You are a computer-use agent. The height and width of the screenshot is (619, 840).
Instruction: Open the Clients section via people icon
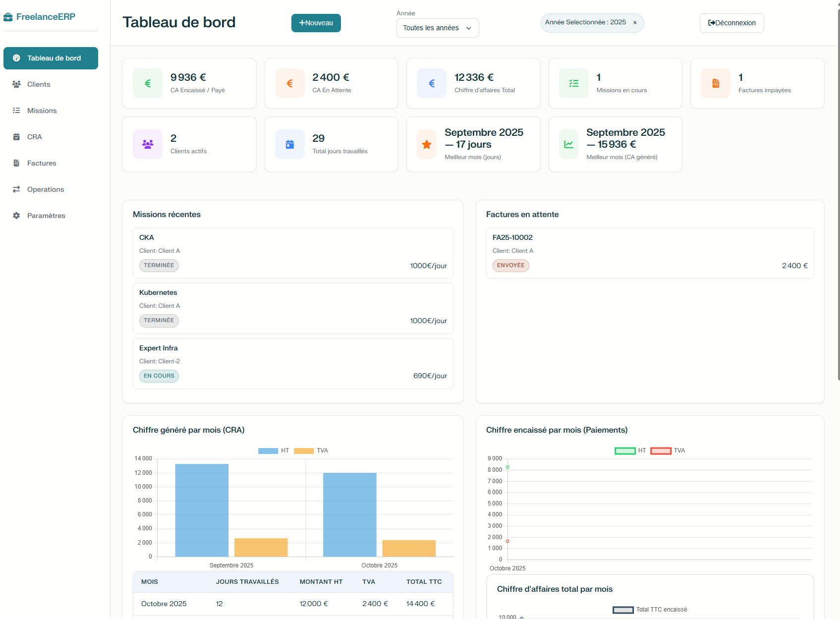[16, 84]
